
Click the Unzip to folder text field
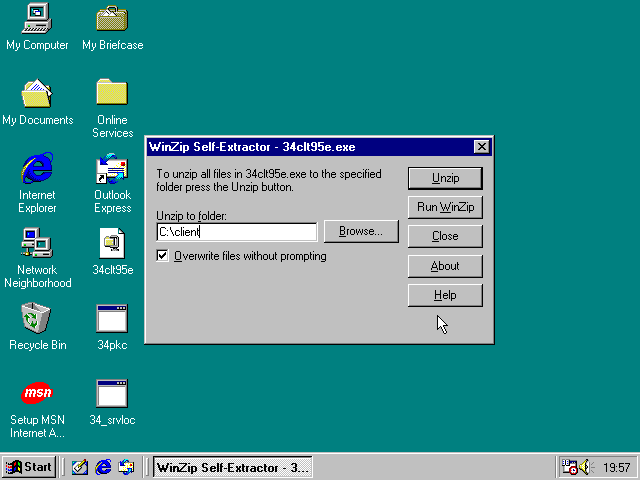[237, 232]
